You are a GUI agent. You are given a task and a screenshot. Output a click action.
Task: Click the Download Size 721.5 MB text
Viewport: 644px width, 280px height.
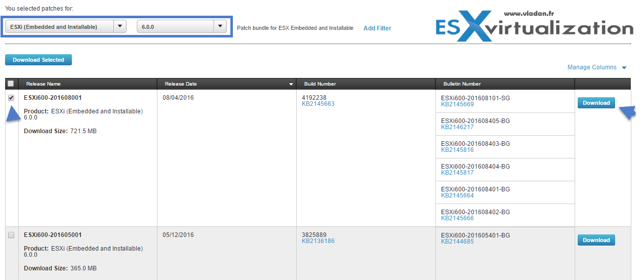point(60,131)
